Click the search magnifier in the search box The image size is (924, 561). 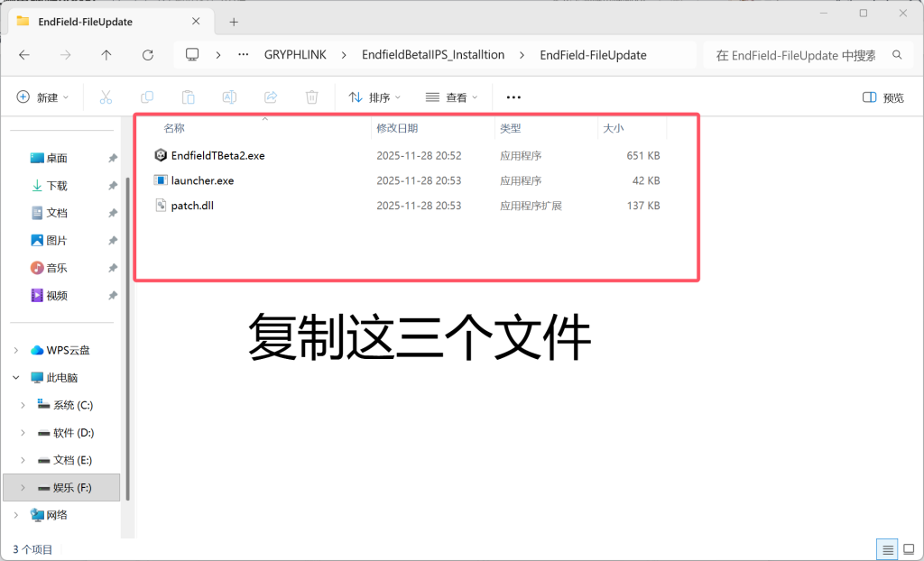click(x=897, y=55)
